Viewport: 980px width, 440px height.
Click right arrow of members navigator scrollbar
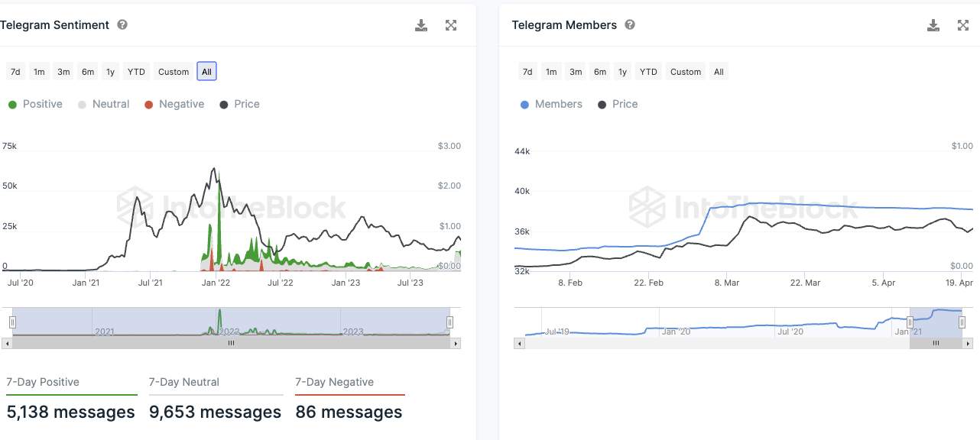tap(969, 344)
